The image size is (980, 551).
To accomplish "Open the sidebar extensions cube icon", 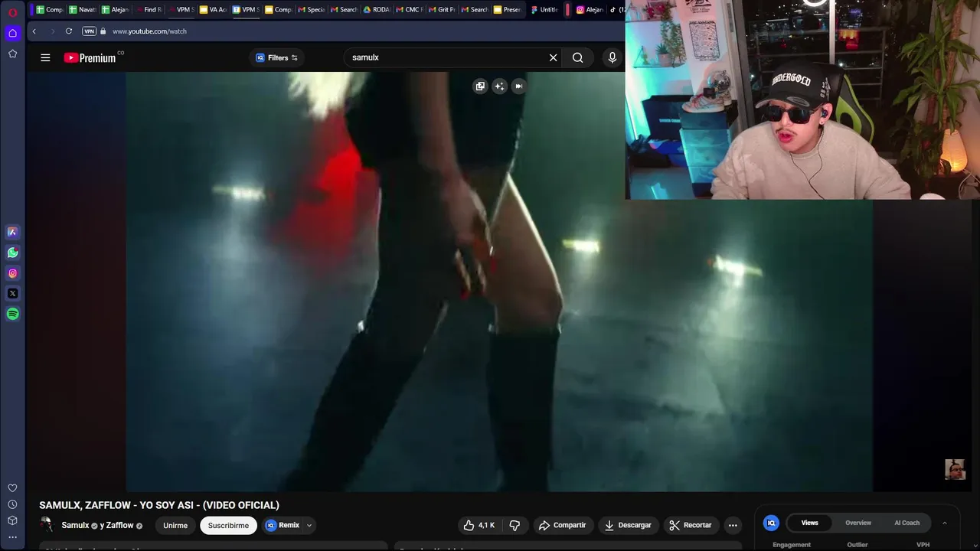I will [x=13, y=520].
